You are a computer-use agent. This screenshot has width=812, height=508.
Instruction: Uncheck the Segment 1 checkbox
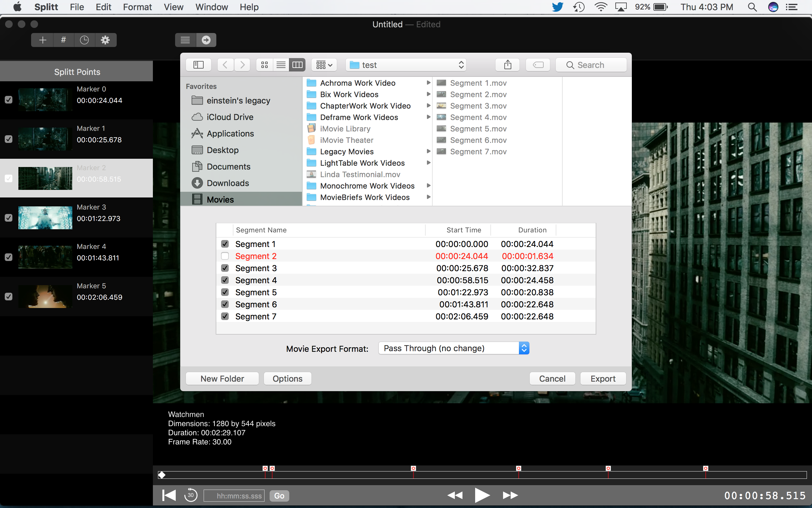(225, 244)
